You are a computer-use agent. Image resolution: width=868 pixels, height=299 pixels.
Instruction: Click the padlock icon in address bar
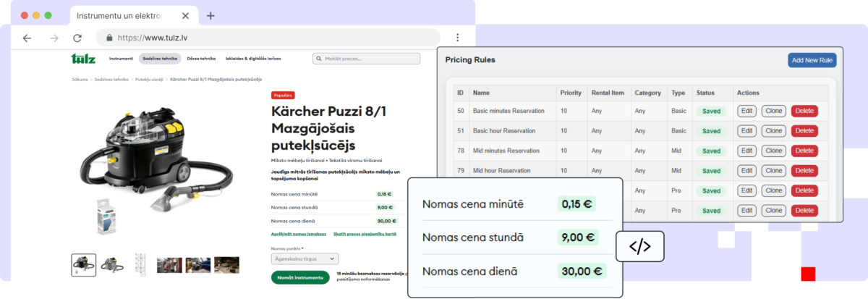pos(109,38)
